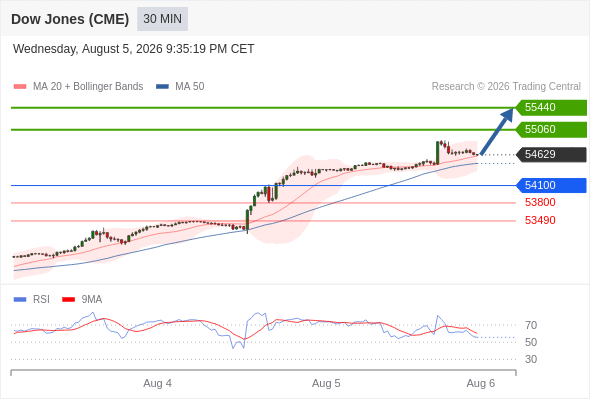This screenshot has height=400, width=590.
Task: Click the red 9MA color swatch
Action: pos(68,300)
